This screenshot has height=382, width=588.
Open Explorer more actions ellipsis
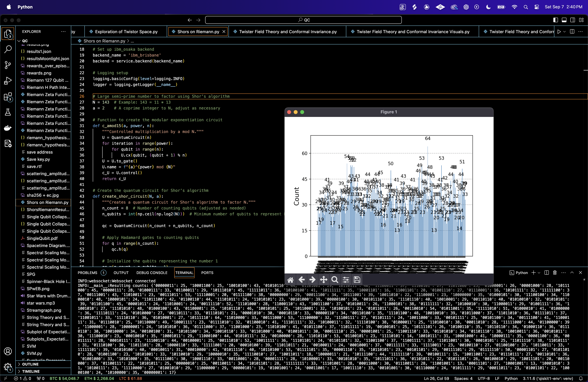[x=63, y=32]
